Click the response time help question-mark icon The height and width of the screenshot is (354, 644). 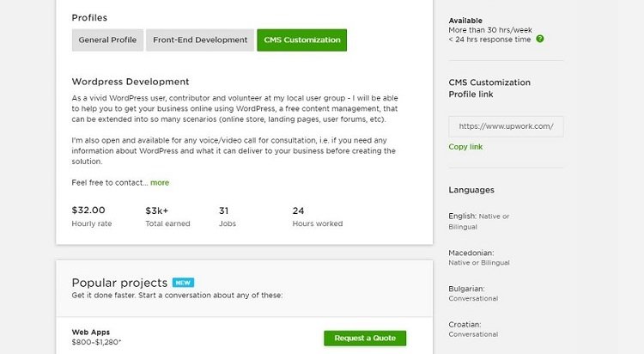click(540, 39)
